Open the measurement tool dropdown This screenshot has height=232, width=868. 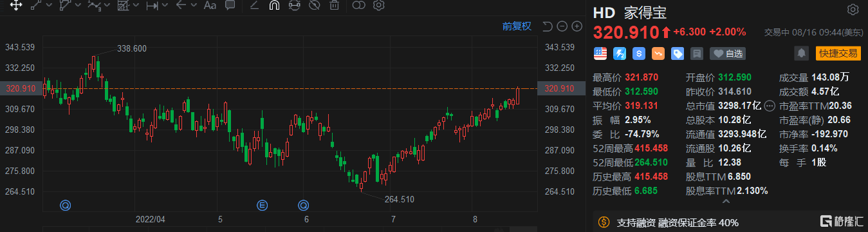(165, 6)
